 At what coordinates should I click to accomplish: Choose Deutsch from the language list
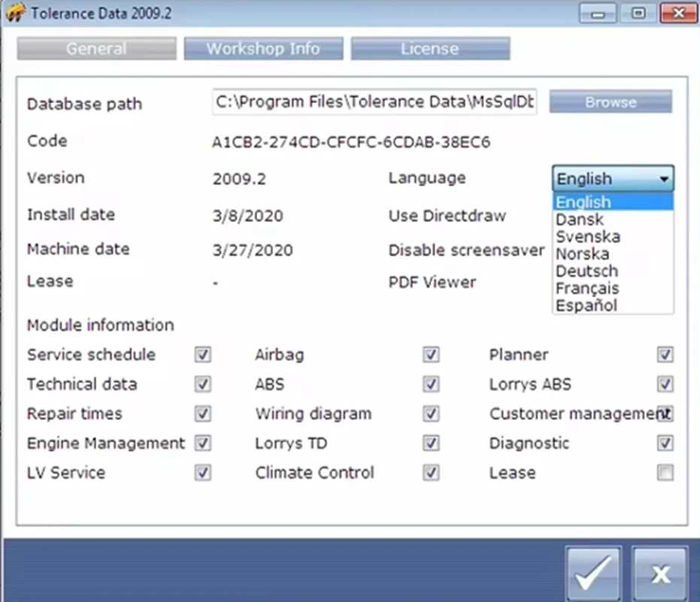coord(613,271)
